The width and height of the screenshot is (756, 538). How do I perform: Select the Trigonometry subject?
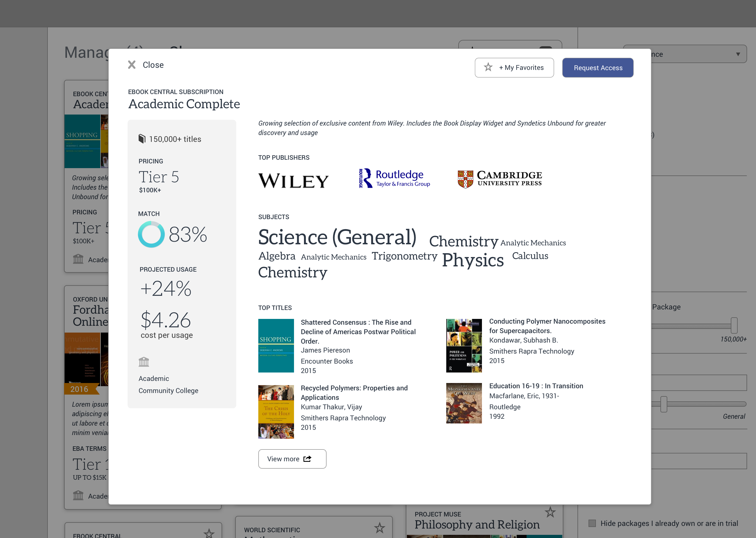pyautogui.click(x=405, y=256)
